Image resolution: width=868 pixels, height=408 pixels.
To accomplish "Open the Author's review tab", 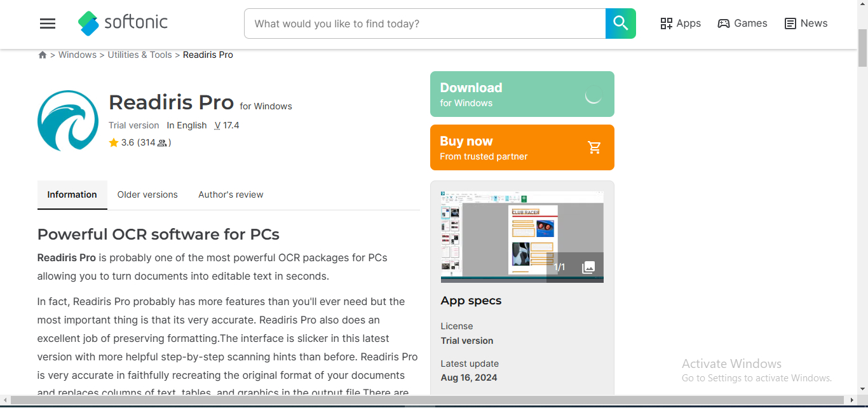I will click(x=231, y=194).
